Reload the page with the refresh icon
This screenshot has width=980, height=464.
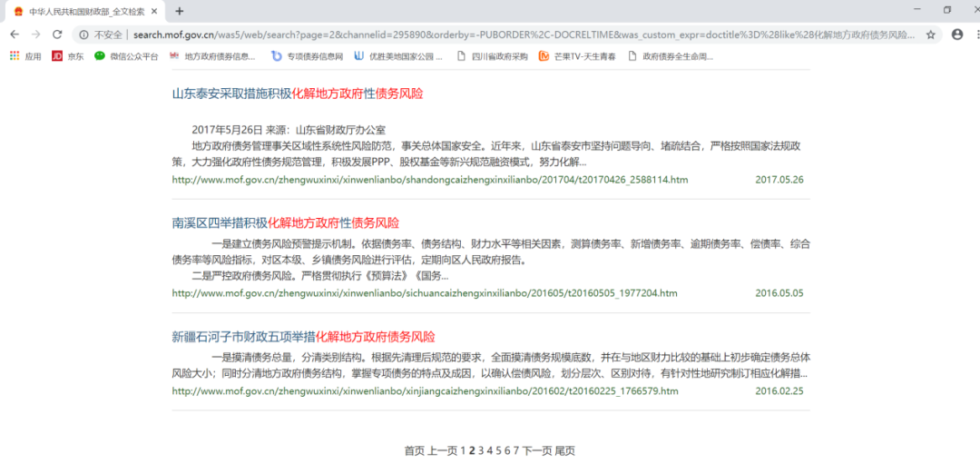(57, 35)
